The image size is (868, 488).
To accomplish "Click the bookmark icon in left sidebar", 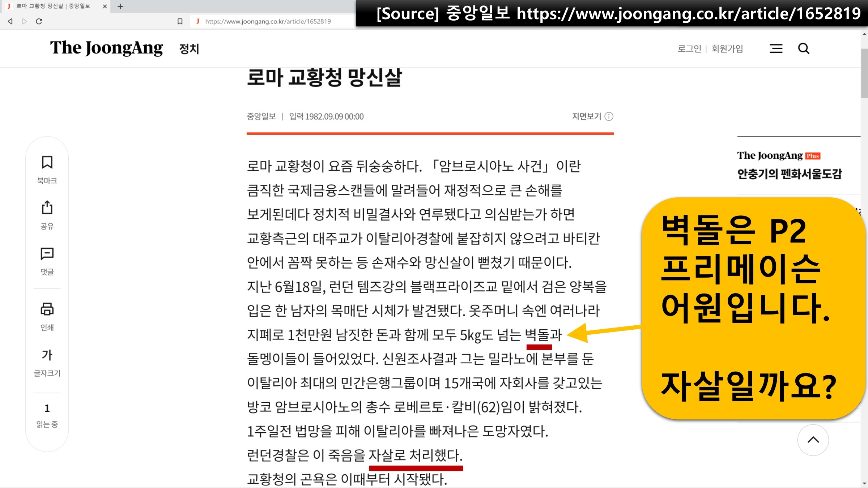I will click(x=47, y=163).
